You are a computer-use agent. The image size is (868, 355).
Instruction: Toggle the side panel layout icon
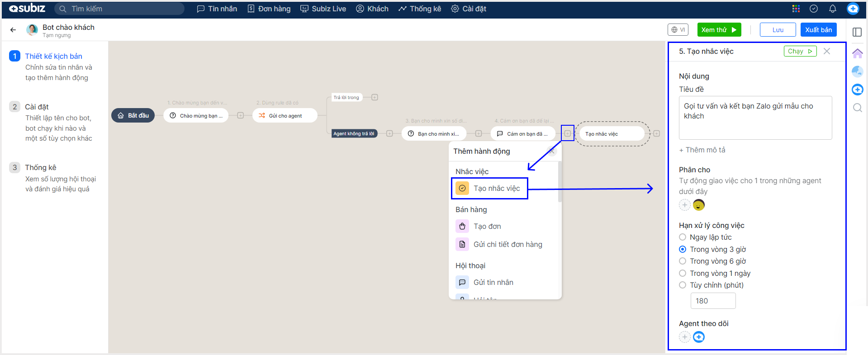tap(857, 32)
